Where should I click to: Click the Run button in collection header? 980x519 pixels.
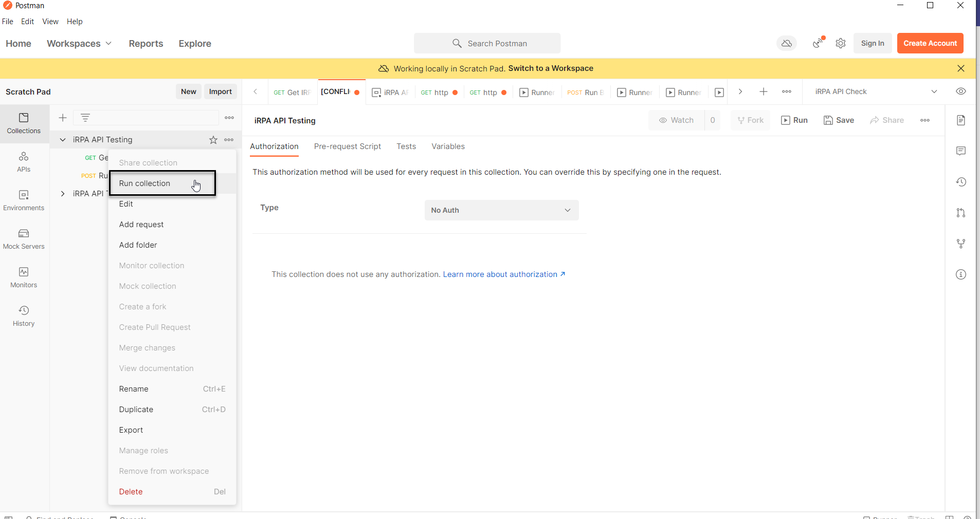point(794,120)
